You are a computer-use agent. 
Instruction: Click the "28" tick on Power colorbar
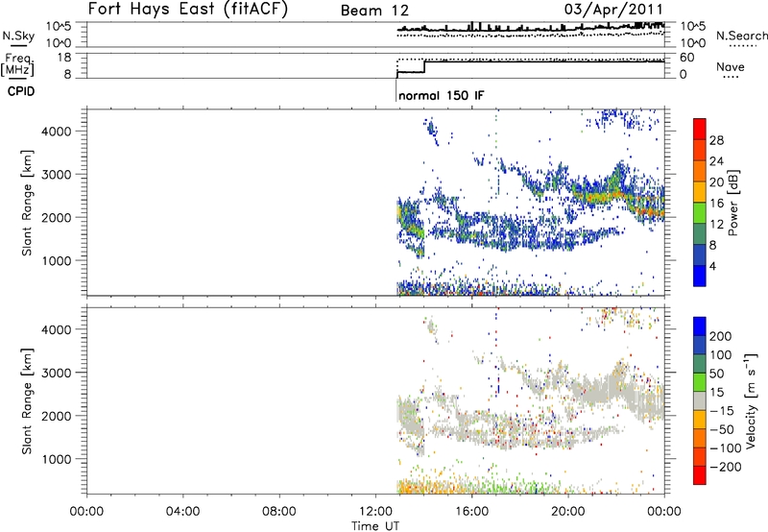coord(716,140)
